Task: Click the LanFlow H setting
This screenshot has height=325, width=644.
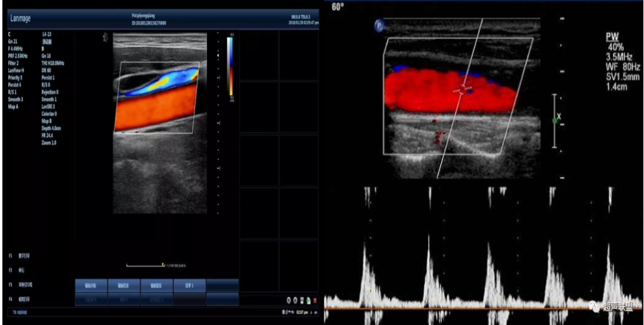Action: tap(16, 70)
